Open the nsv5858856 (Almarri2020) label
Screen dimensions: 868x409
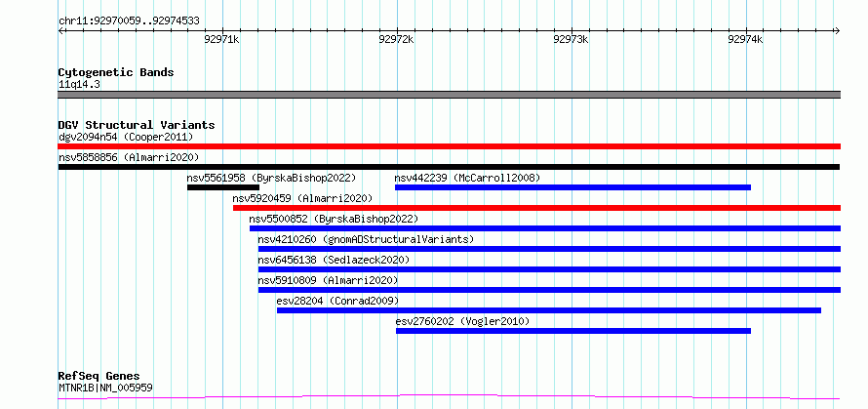(x=129, y=157)
